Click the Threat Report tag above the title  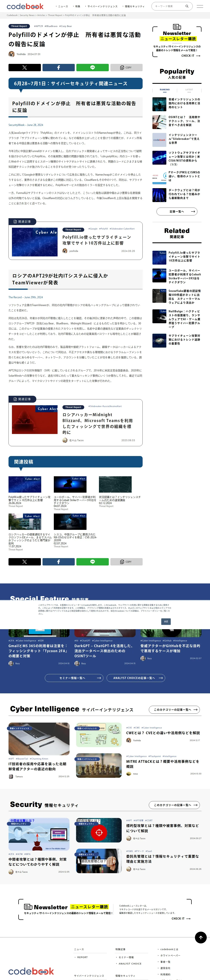19,26
